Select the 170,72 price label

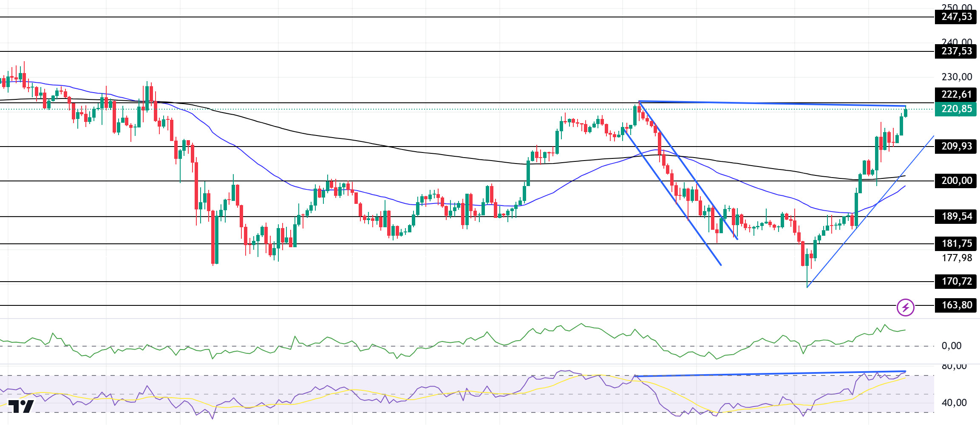pos(955,282)
